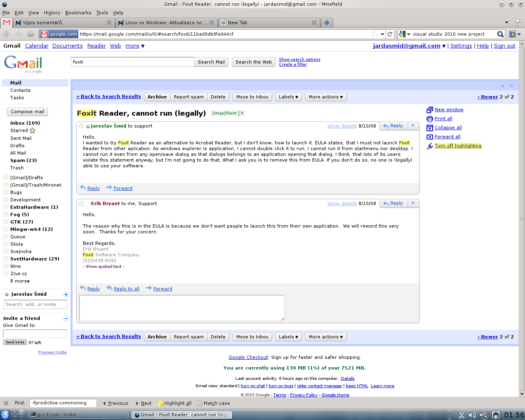This screenshot has width=525, height=420.
Task: Star the Erik Bryant message
Action: (81, 203)
